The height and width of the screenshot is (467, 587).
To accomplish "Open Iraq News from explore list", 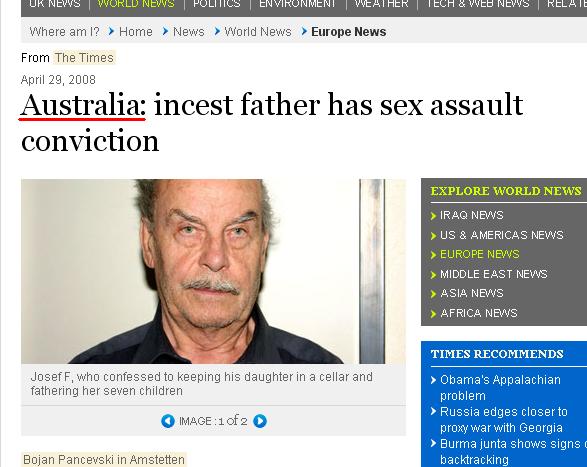I will point(471,215).
